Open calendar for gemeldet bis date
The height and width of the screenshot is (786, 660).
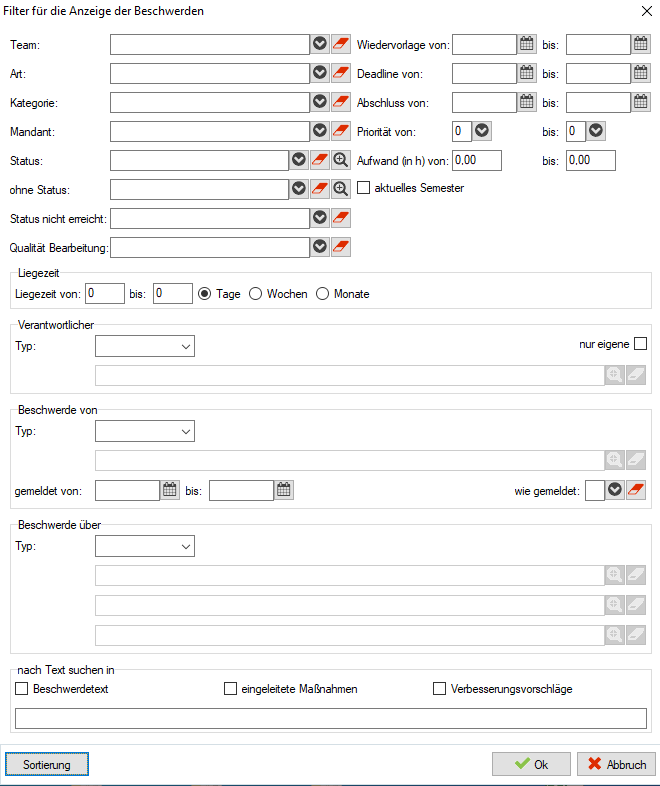coord(284,490)
